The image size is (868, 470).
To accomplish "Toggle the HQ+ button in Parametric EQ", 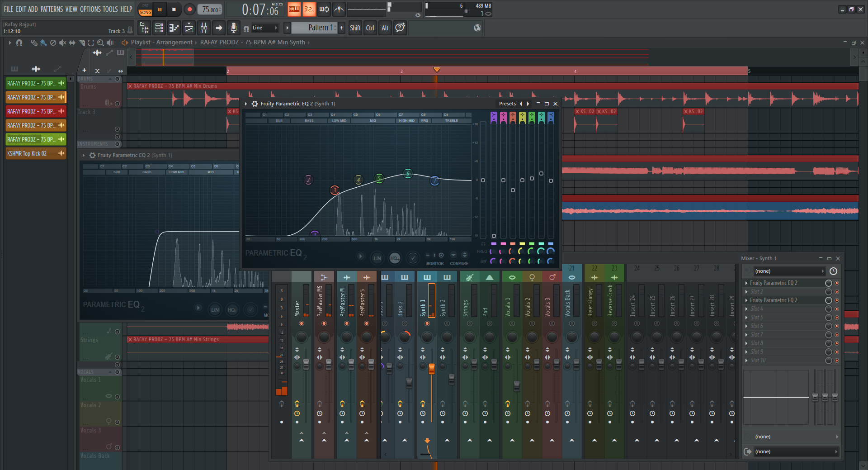I will [395, 258].
